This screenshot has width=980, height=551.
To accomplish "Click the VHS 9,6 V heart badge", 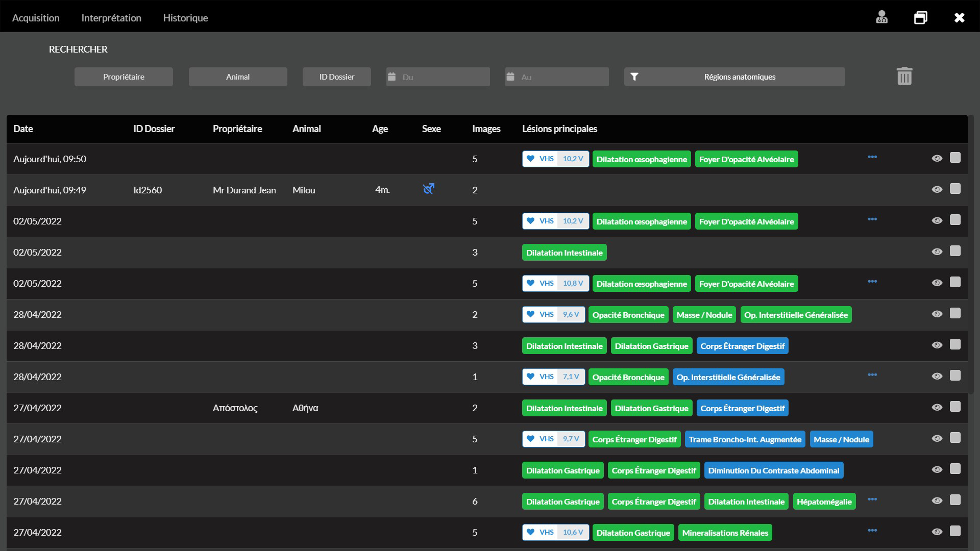I will pyautogui.click(x=553, y=314).
